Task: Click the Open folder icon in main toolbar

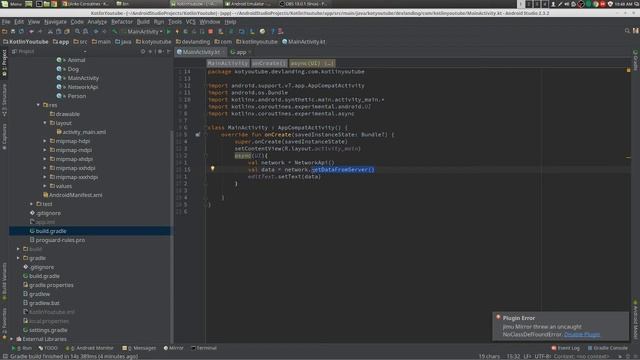Action: tap(4, 31)
